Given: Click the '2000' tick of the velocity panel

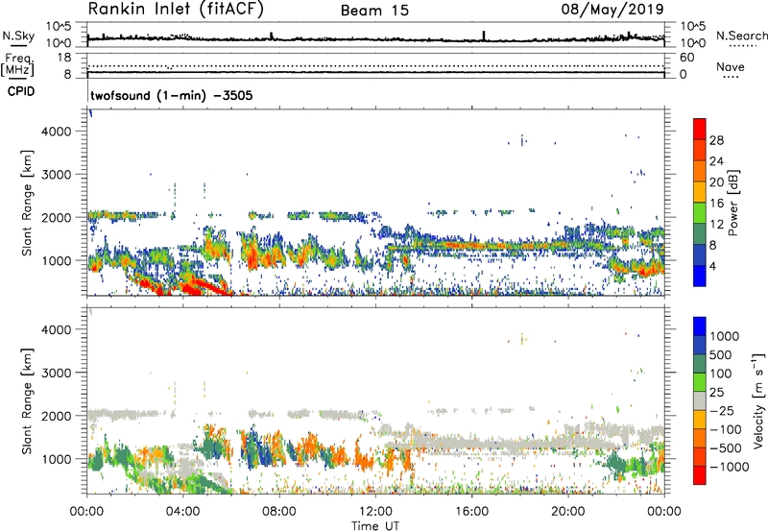Looking at the screenshot, I should (57, 416).
